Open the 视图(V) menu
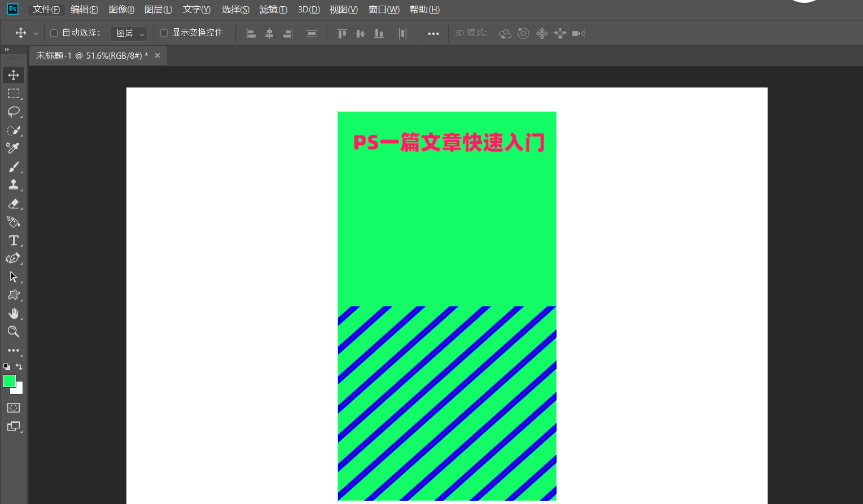Image resolution: width=863 pixels, height=504 pixels. pyautogui.click(x=344, y=10)
